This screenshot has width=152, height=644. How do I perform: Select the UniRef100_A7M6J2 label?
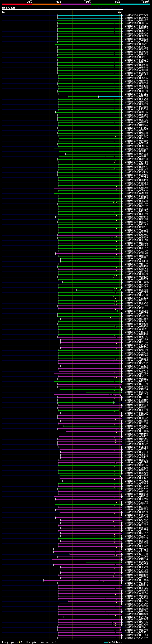click(x=136, y=39)
